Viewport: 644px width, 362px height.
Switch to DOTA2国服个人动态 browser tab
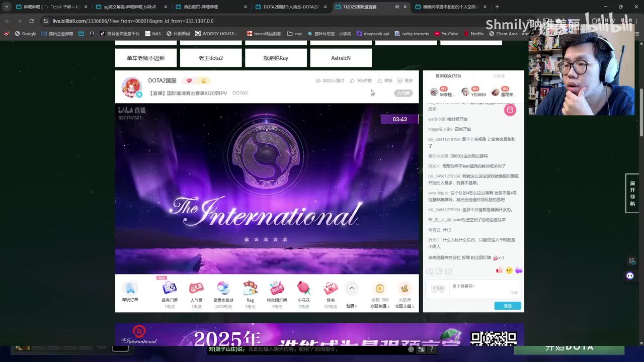click(x=290, y=7)
